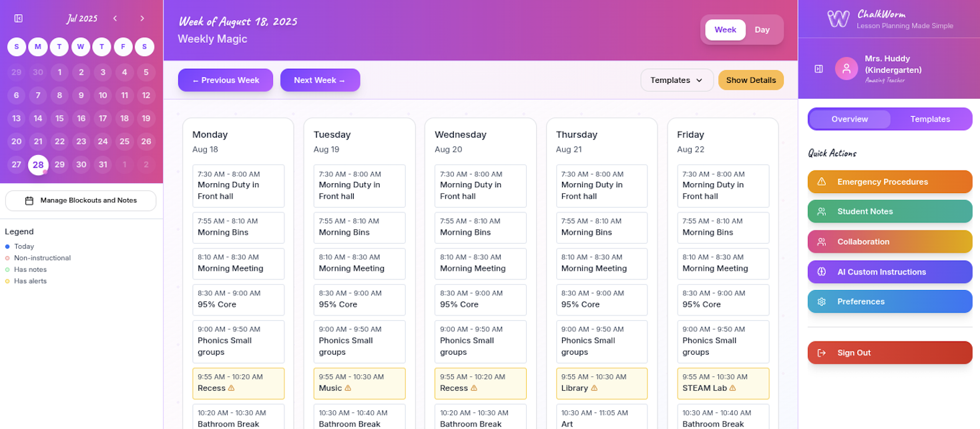Viewport: 980px width, 429px height.
Task: Open Thursday Library block
Action: pos(602,384)
